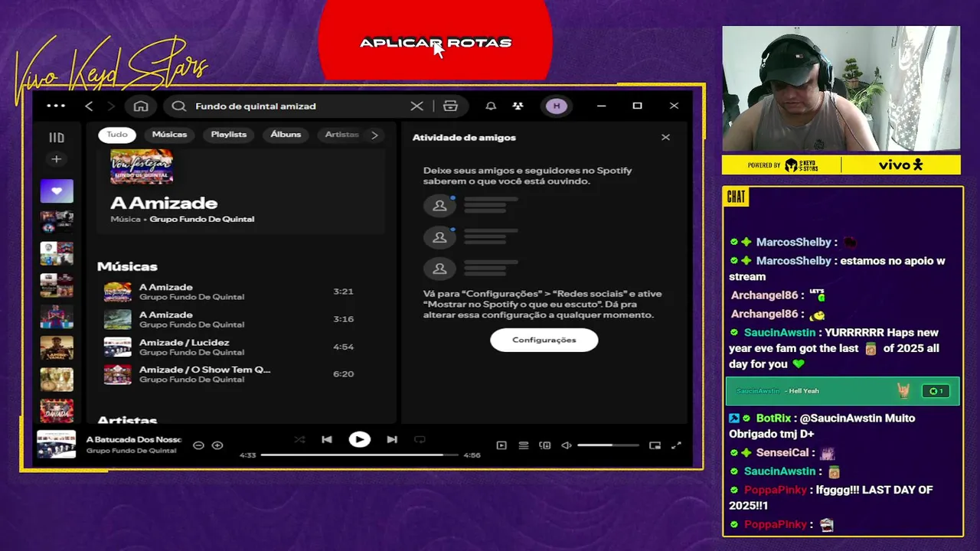This screenshot has height=551, width=980.
Task: Adjust the volume slider
Action: [x=608, y=445]
